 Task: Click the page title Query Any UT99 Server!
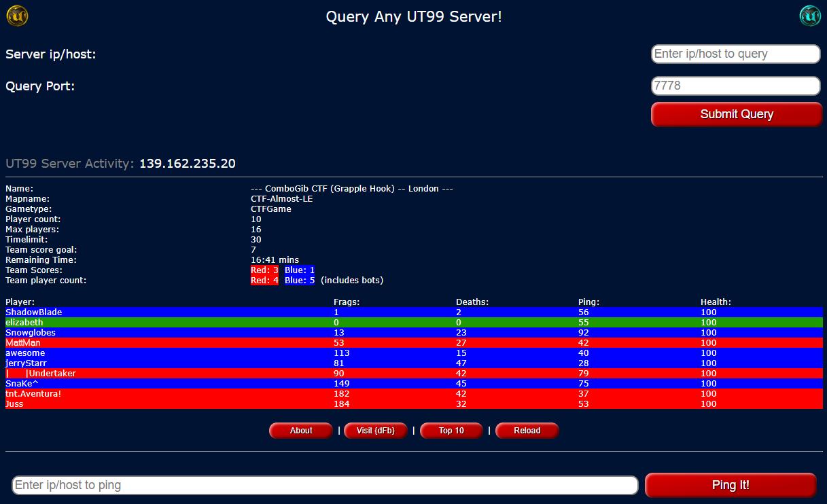(414, 16)
